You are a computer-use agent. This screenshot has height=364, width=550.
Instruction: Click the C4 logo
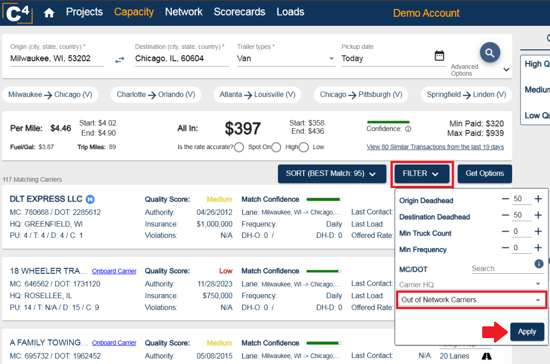click(x=17, y=13)
